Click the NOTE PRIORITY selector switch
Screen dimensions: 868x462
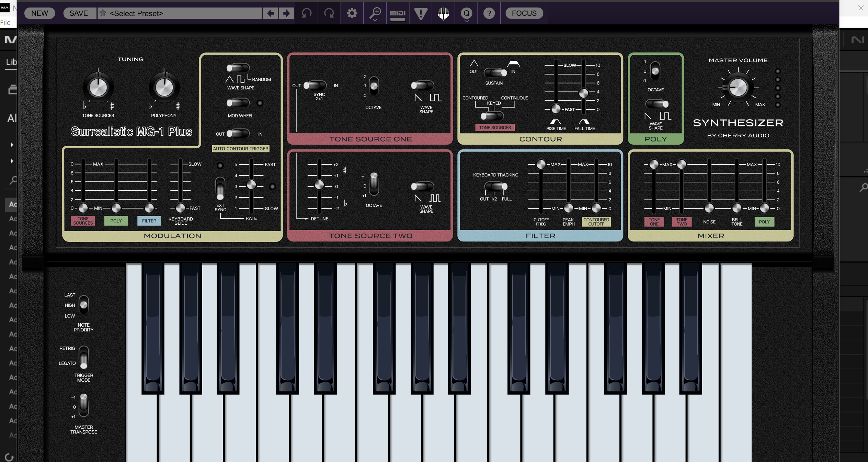coord(84,305)
